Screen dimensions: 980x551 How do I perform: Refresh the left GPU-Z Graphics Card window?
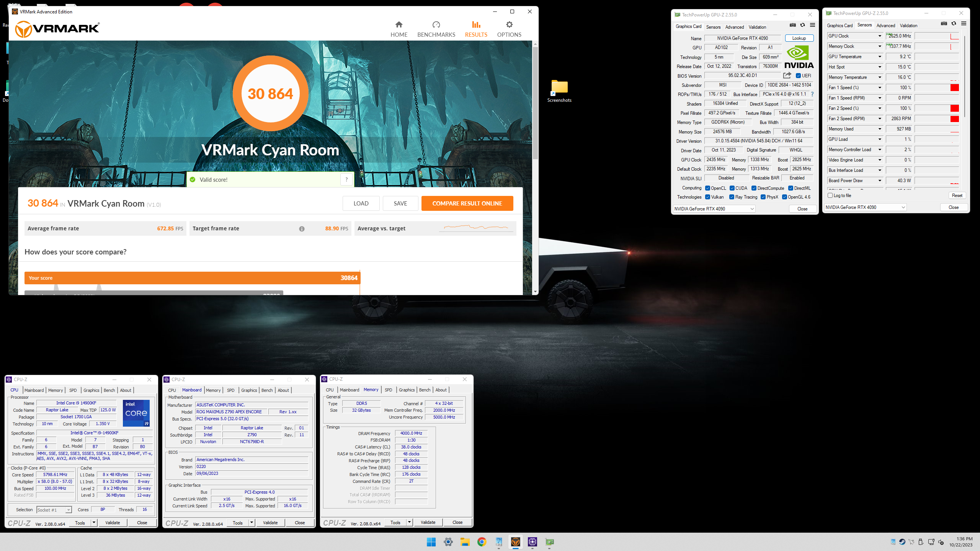click(802, 25)
